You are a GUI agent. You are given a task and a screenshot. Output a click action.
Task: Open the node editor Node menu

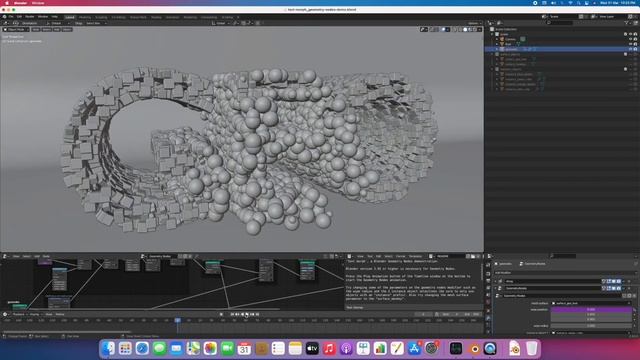click(46, 256)
